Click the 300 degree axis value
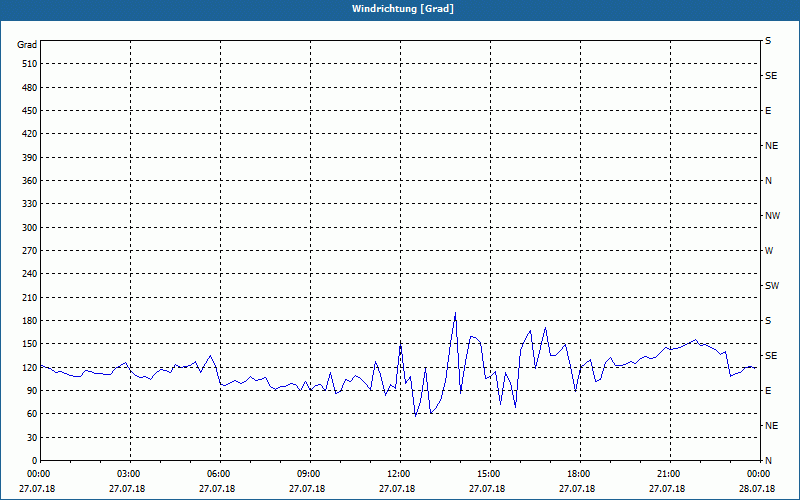Screen dimensions: 800x500 coord(30,228)
